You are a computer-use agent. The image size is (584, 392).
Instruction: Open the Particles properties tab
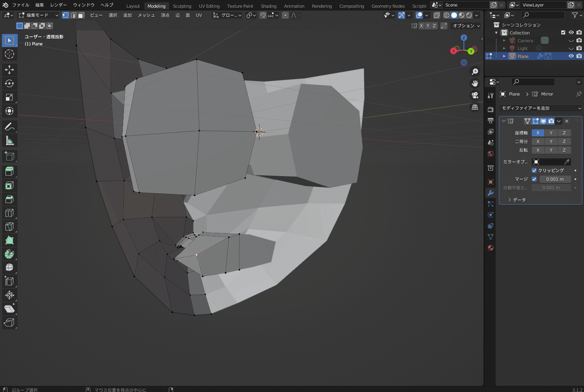491,204
